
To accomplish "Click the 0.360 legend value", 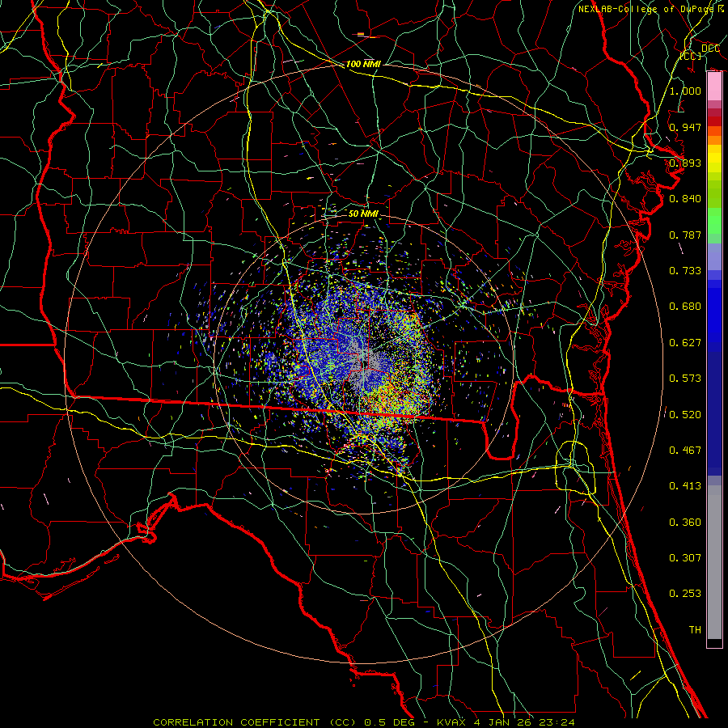I will tap(685, 523).
